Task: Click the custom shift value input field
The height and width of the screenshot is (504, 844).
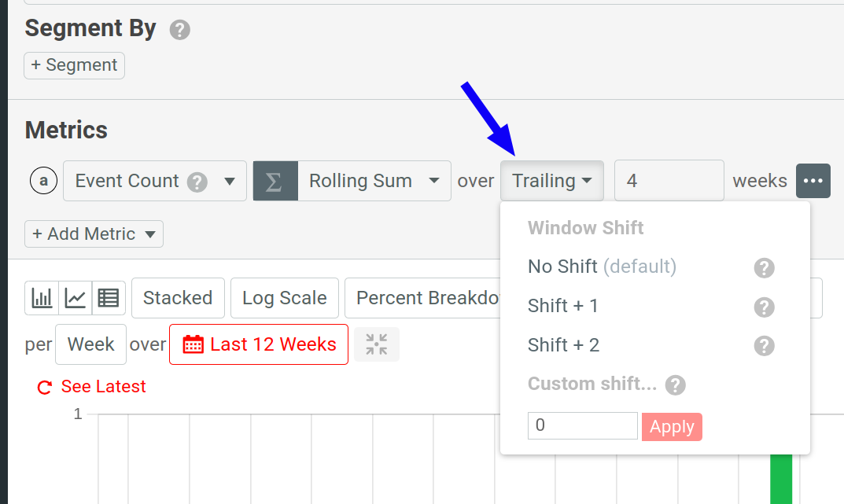Action: (x=582, y=425)
